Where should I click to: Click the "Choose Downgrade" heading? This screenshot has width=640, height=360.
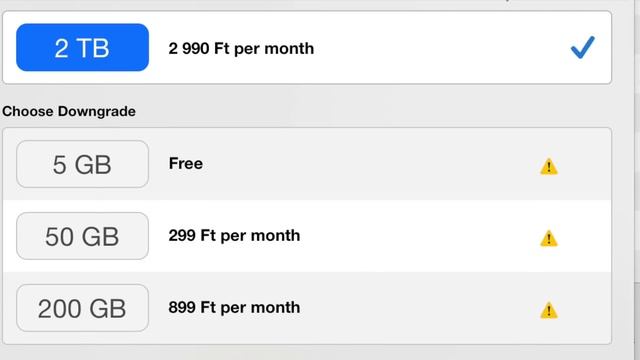[69, 111]
